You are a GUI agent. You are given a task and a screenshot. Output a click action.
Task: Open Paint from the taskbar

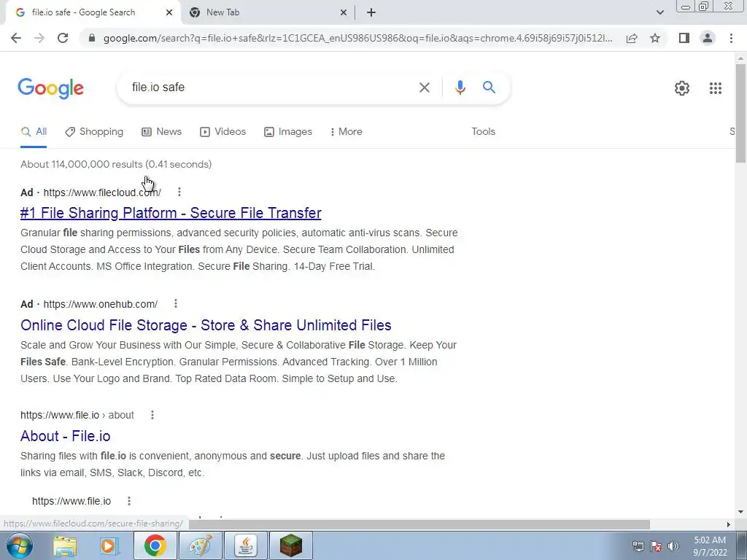201,546
